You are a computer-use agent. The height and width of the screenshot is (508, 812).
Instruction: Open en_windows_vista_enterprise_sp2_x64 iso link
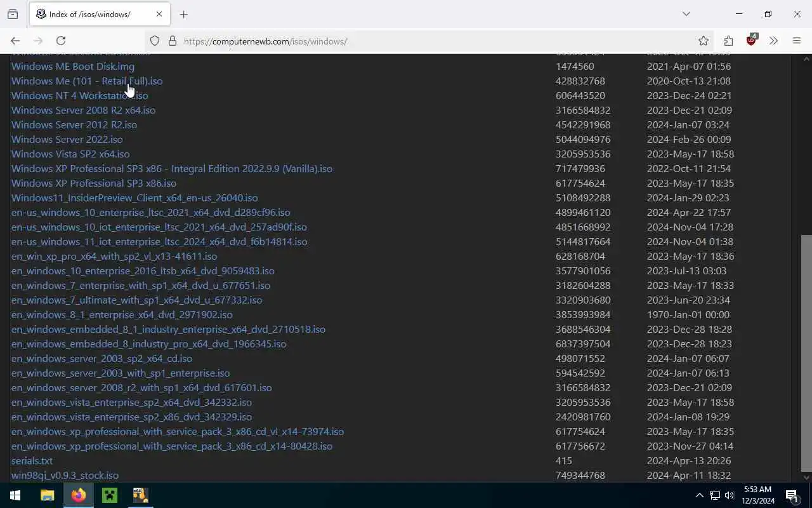pos(131,402)
